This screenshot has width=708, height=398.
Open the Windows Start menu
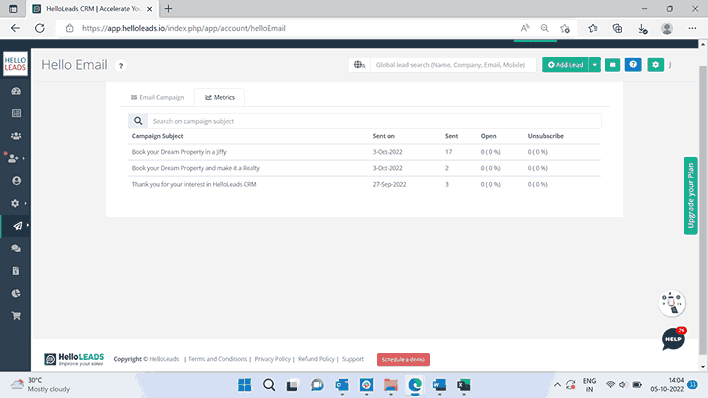pyautogui.click(x=244, y=385)
